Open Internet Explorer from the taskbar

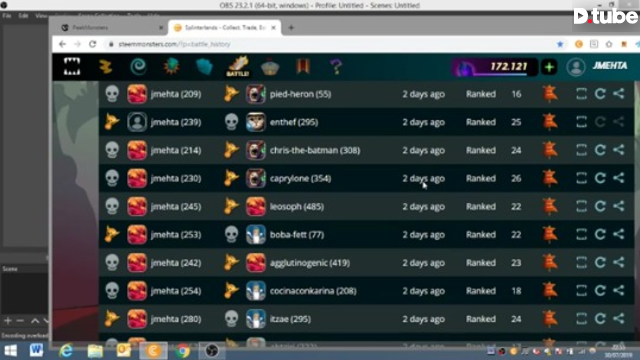(x=66, y=351)
